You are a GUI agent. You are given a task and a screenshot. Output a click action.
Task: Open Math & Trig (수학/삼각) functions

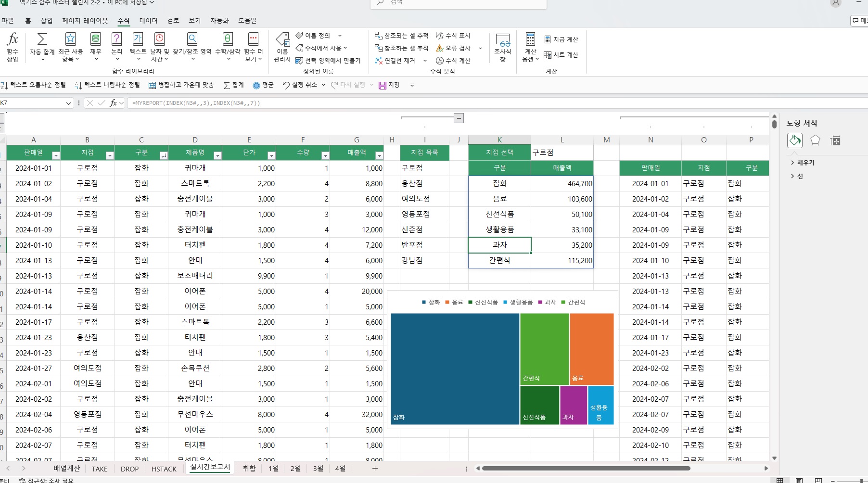click(x=228, y=47)
